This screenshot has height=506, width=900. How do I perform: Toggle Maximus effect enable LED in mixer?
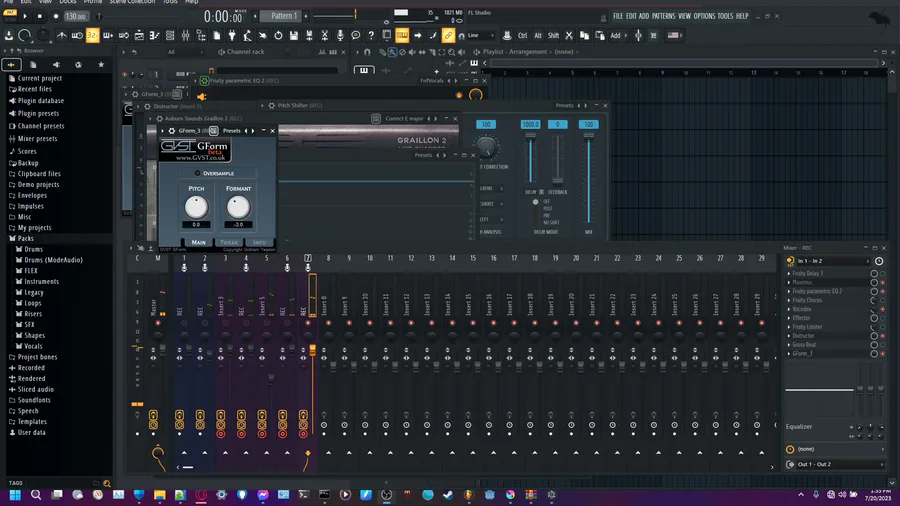pos(883,282)
